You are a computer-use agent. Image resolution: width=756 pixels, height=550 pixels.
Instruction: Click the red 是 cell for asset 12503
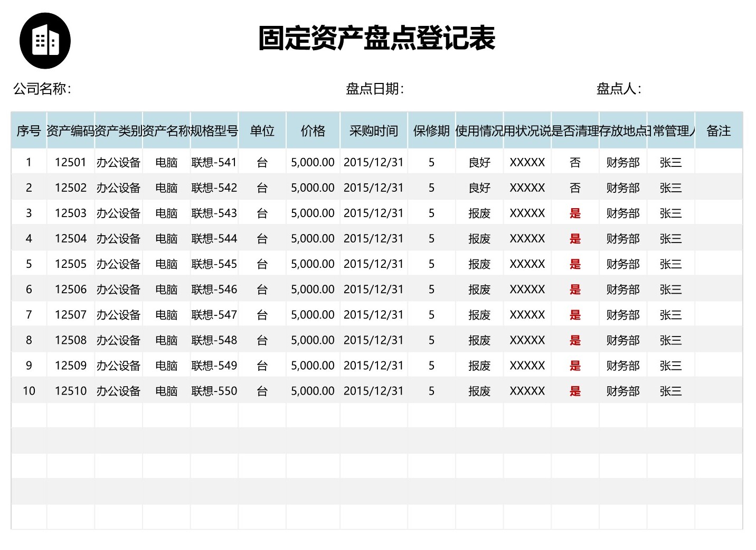click(575, 213)
